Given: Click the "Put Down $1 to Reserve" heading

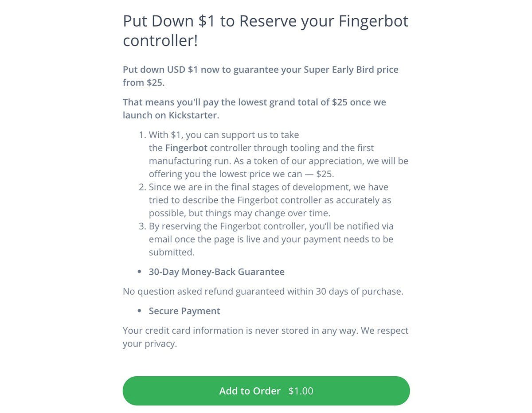Looking at the screenshot, I should click(265, 22).
